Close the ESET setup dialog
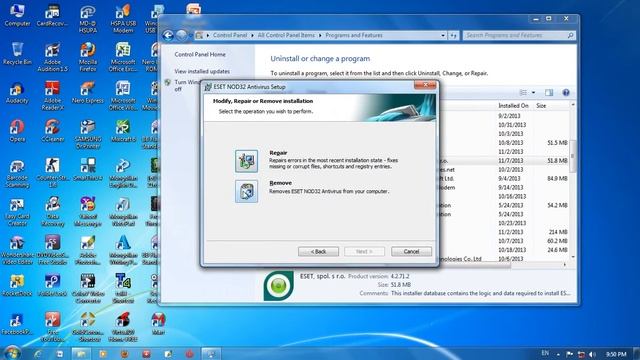 [425, 85]
